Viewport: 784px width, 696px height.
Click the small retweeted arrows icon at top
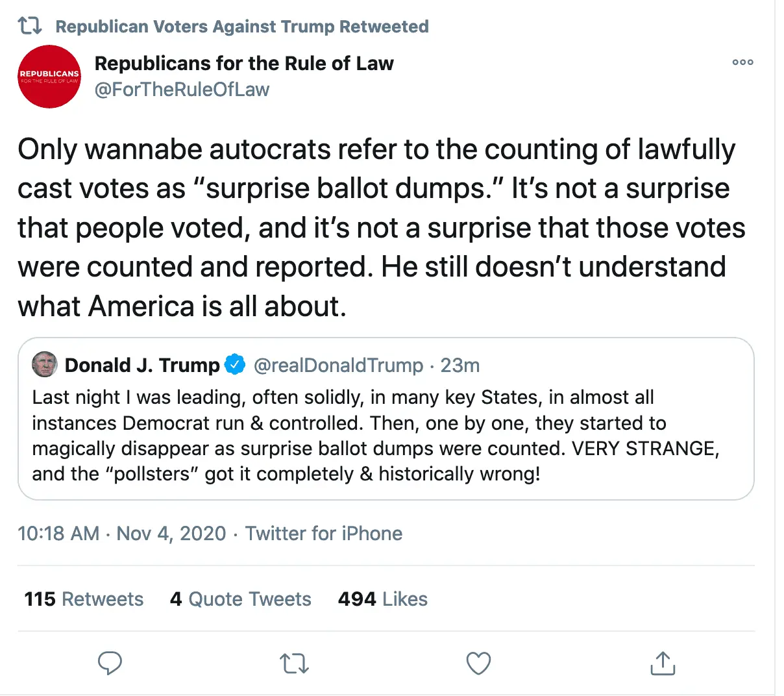coord(30,26)
